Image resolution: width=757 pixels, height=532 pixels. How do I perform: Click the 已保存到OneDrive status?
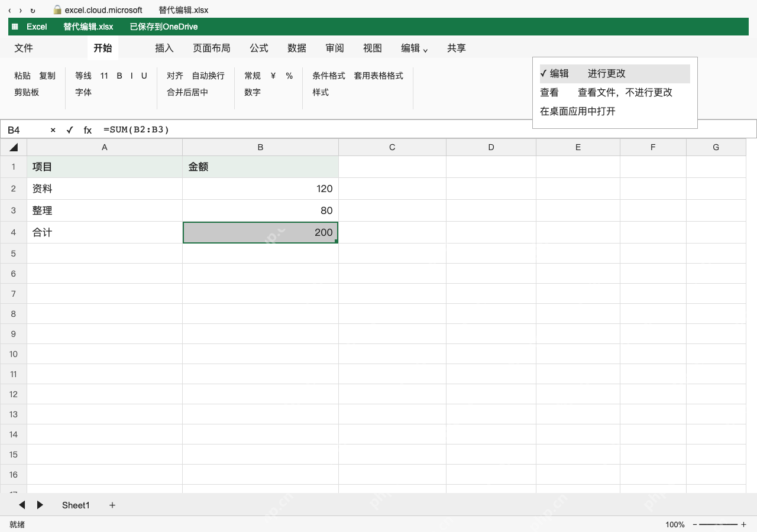coord(164,27)
